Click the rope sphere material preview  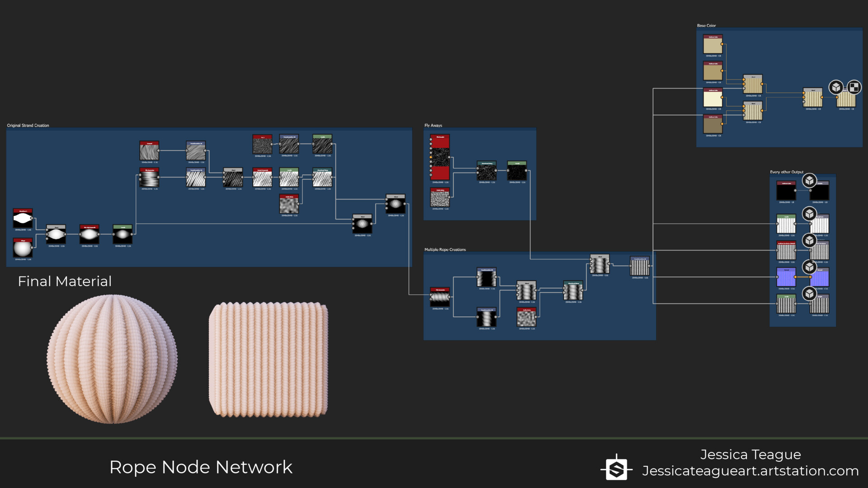(x=112, y=359)
